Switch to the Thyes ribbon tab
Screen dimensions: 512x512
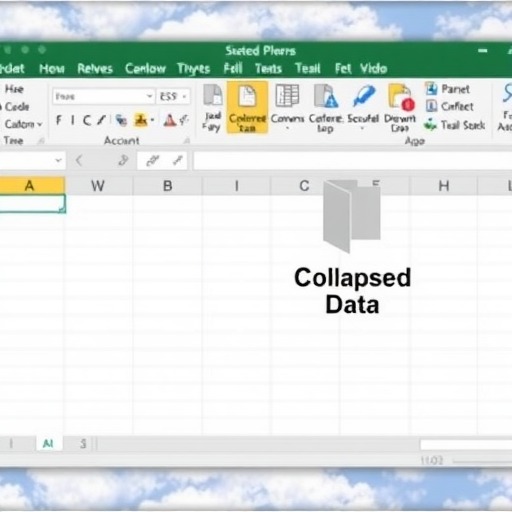click(193, 69)
